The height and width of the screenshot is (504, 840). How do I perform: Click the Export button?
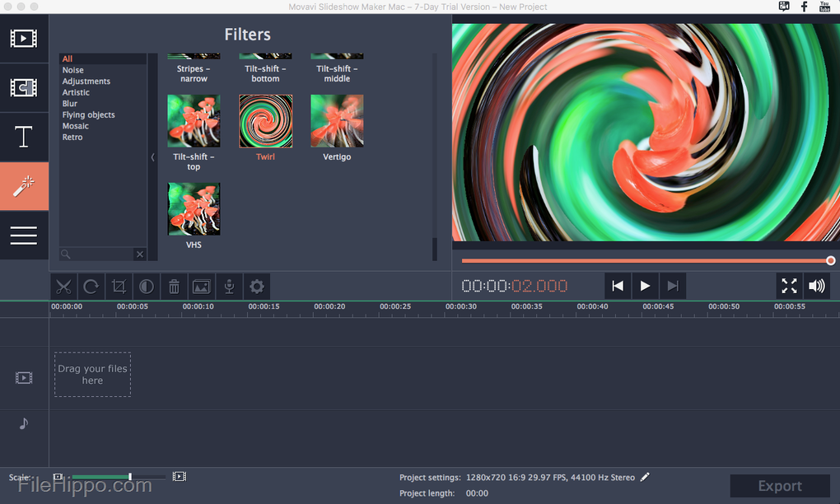[779, 486]
